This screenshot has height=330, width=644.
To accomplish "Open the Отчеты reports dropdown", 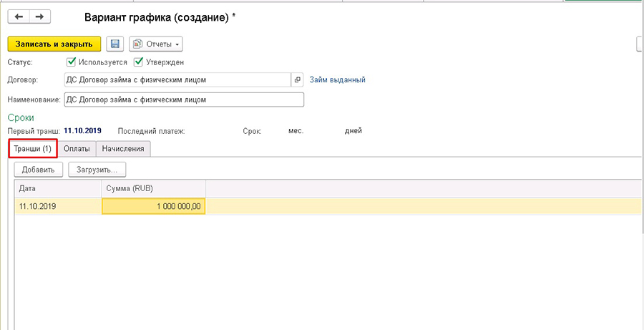I will pos(156,44).
